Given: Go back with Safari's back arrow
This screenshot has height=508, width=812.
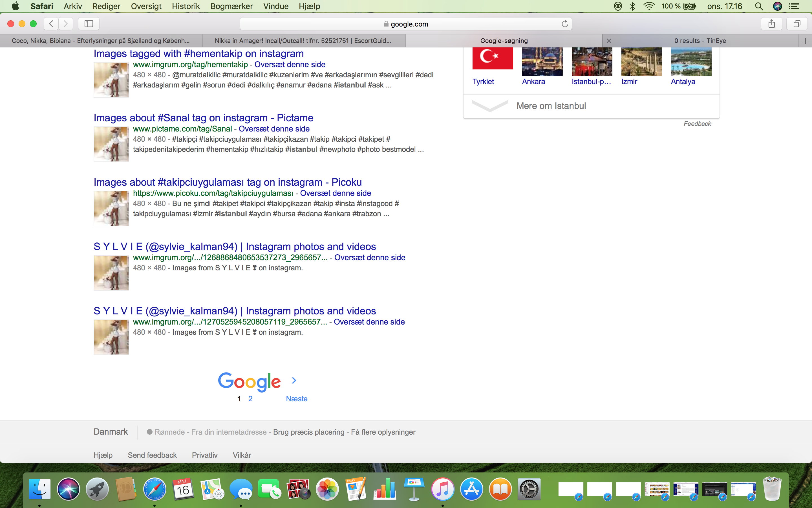Looking at the screenshot, I should point(51,23).
